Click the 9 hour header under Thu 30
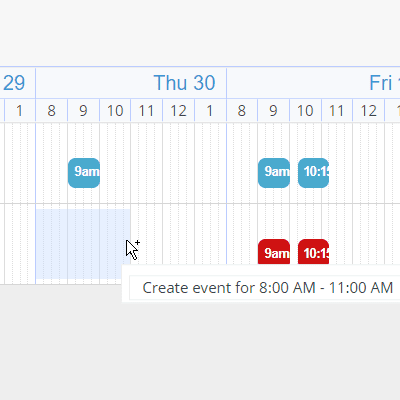The height and width of the screenshot is (400, 400). coord(83,110)
